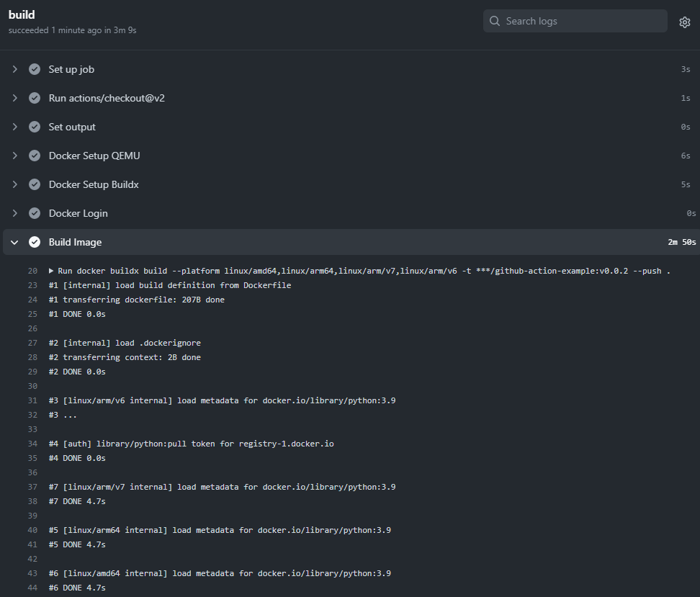This screenshot has height=597, width=700.
Task: Click the checkmark beside Set up job
Action: [34, 69]
